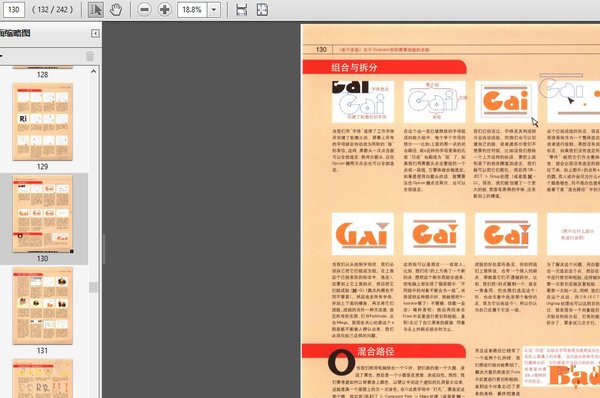Zoom out with the minus button

click(x=144, y=10)
